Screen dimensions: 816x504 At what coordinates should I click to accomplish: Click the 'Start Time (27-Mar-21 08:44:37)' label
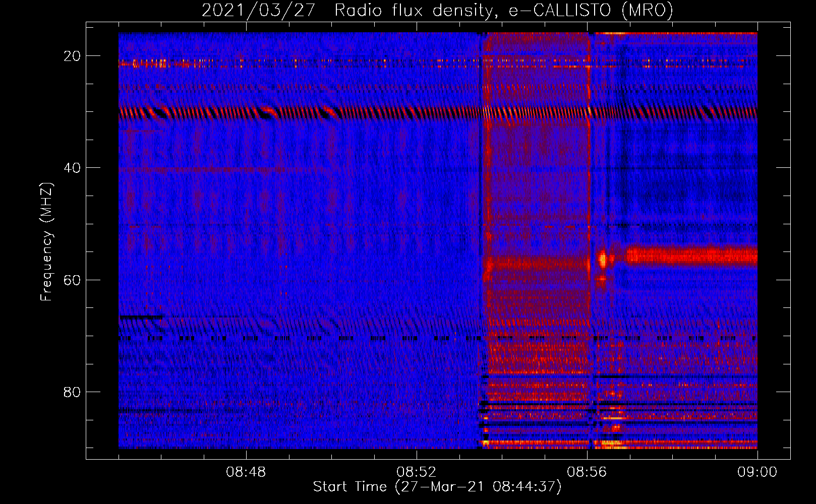[x=437, y=487]
